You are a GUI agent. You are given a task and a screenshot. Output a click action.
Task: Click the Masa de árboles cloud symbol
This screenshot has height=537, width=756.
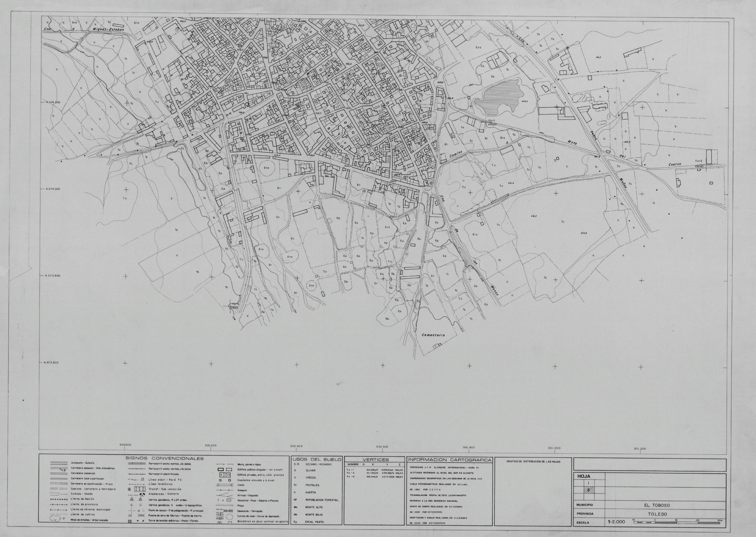point(55,519)
